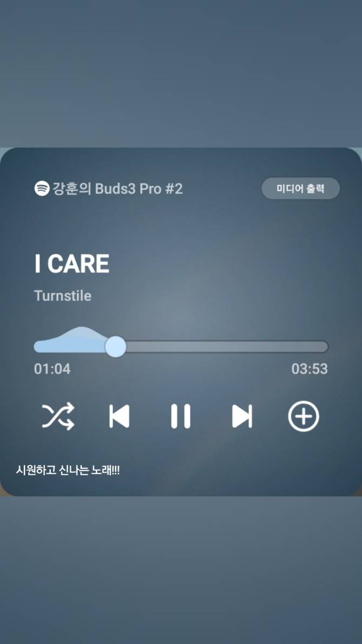Click the filled played portion of the progress bar
This screenshot has height=644, width=362.
tap(69, 347)
